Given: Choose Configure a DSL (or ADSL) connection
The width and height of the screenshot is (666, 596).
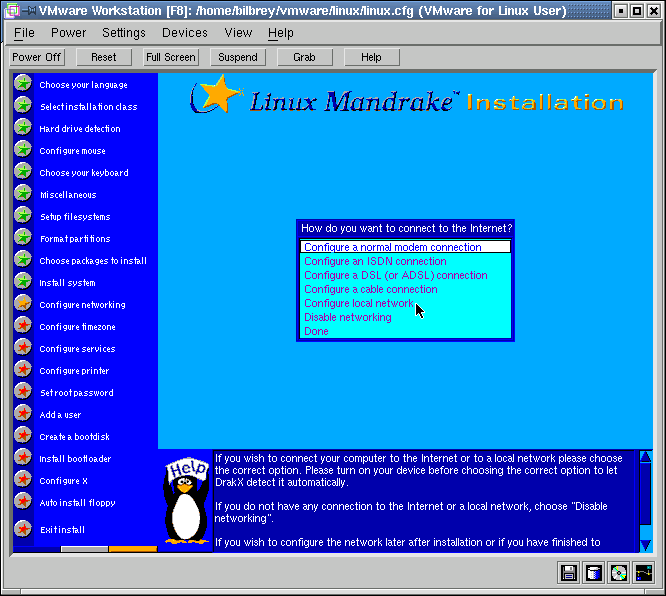Looking at the screenshot, I should (396, 275).
